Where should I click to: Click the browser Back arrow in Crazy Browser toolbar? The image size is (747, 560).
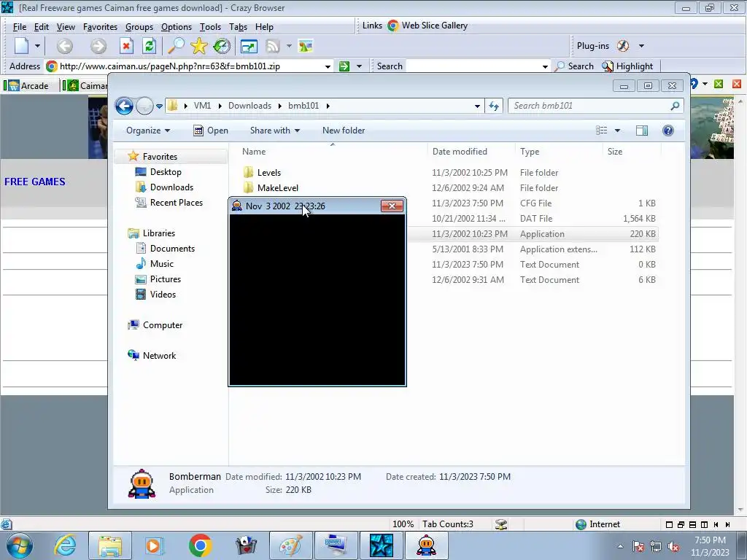coord(65,46)
